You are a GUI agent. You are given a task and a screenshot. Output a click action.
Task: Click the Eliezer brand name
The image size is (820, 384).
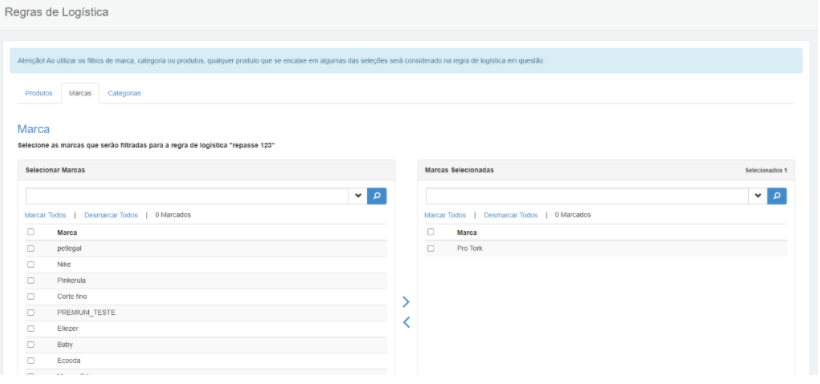click(x=67, y=329)
